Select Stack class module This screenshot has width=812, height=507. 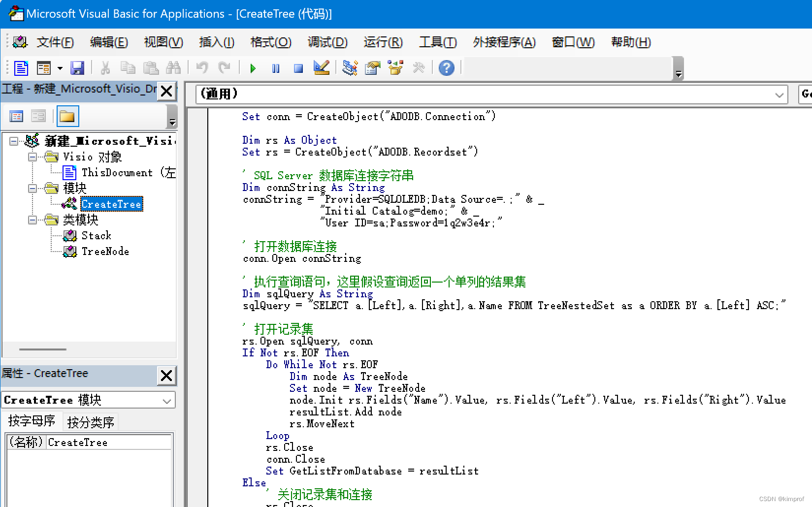click(x=97, y=236)
